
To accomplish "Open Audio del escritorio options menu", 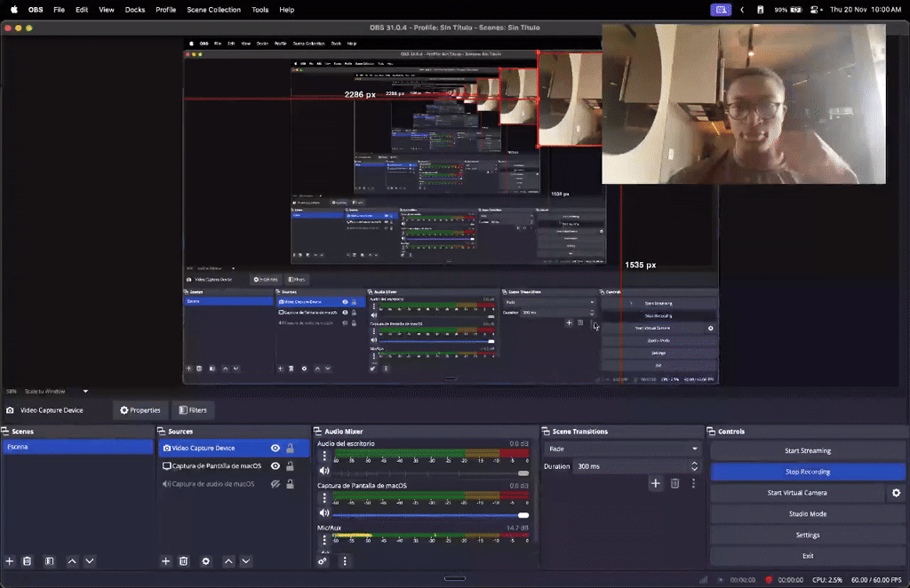I will click(324, 456).
